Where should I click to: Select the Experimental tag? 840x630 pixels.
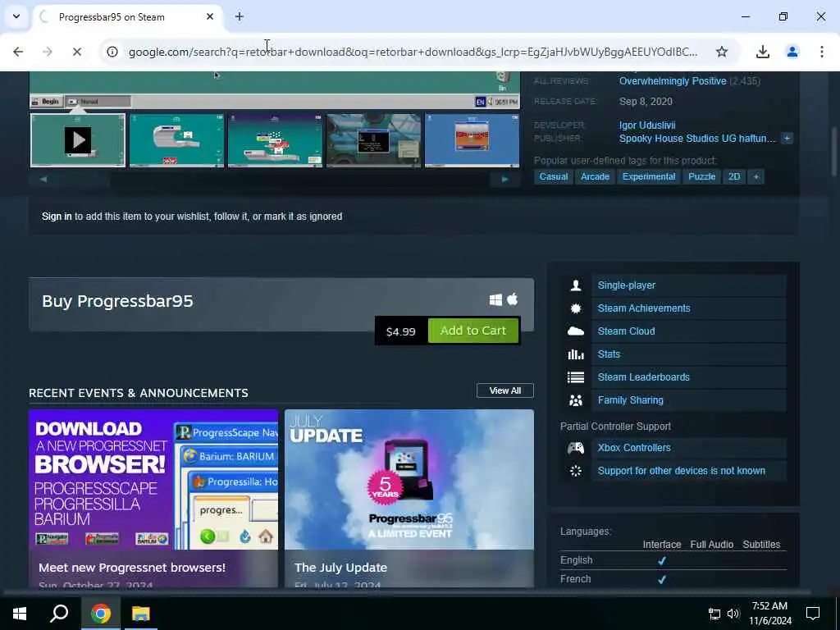(649, 177)
